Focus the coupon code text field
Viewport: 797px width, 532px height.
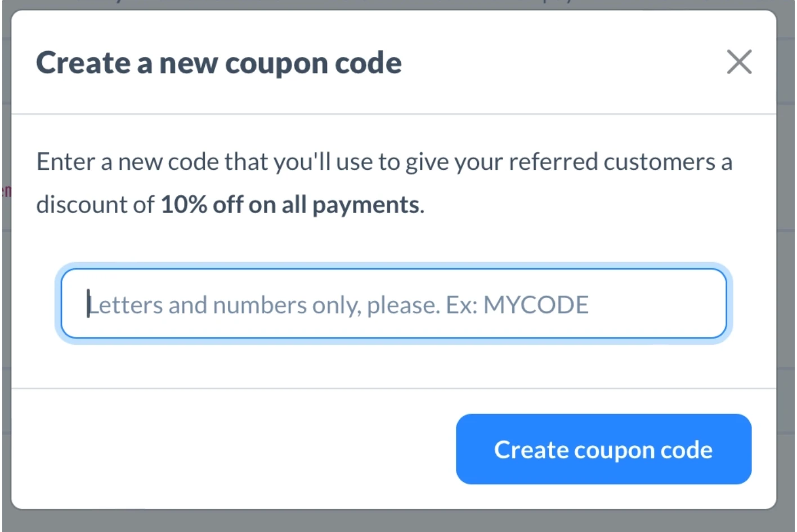(393, 304)
